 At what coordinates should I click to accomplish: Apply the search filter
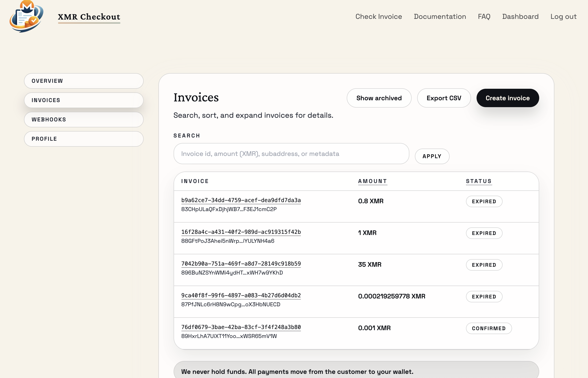pyautogui.click(x=432, y=156)
